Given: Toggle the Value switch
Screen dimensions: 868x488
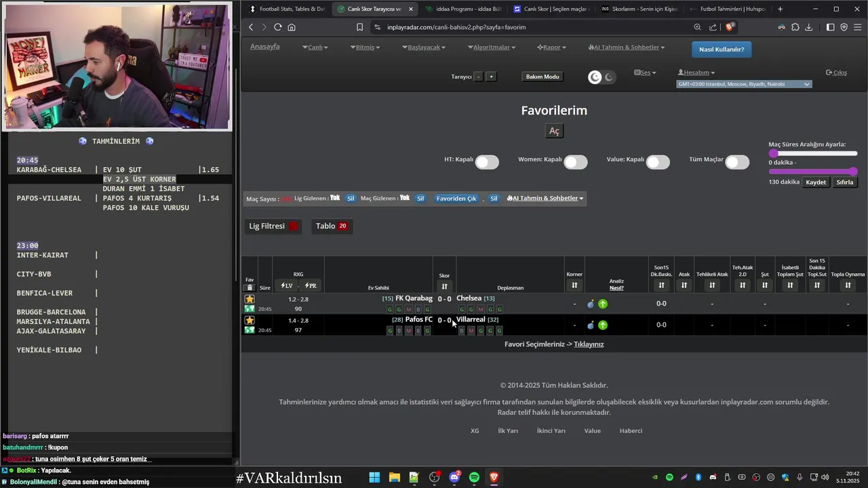Looking at the screenshot, I should click(x=658, y=162).
